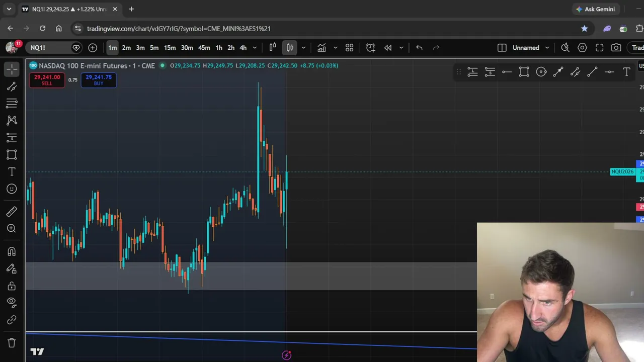Click the trash Remove Objects icon
The image size is (644, 362).
[12, 343]
